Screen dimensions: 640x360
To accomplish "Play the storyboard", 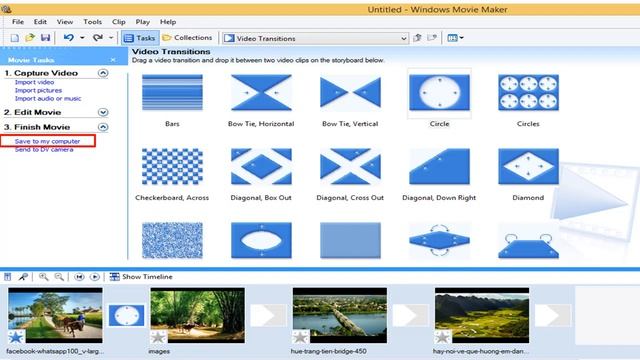I will [94, 277].
